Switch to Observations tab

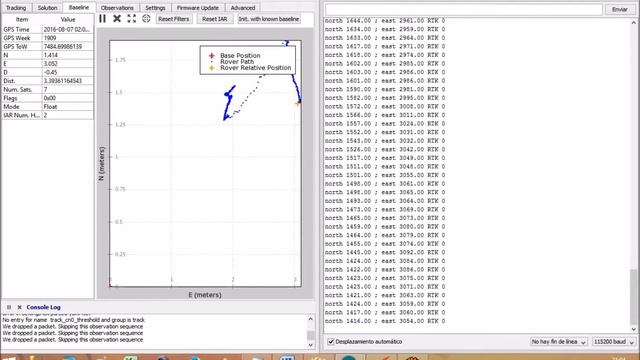pyautogui.click(x=117, y=8)
